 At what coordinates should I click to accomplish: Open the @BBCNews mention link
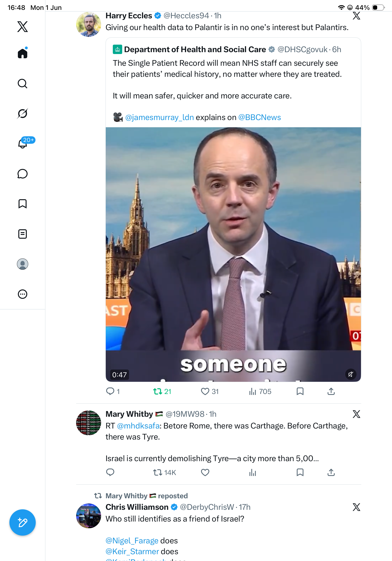259,117
